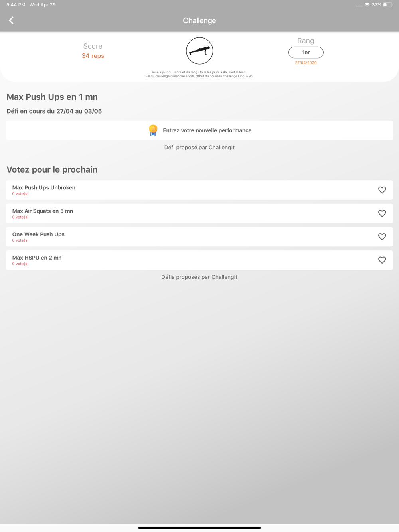Select Max Air Squats en 5 mn row
This screenshot has width=399, height=532.
199,213
